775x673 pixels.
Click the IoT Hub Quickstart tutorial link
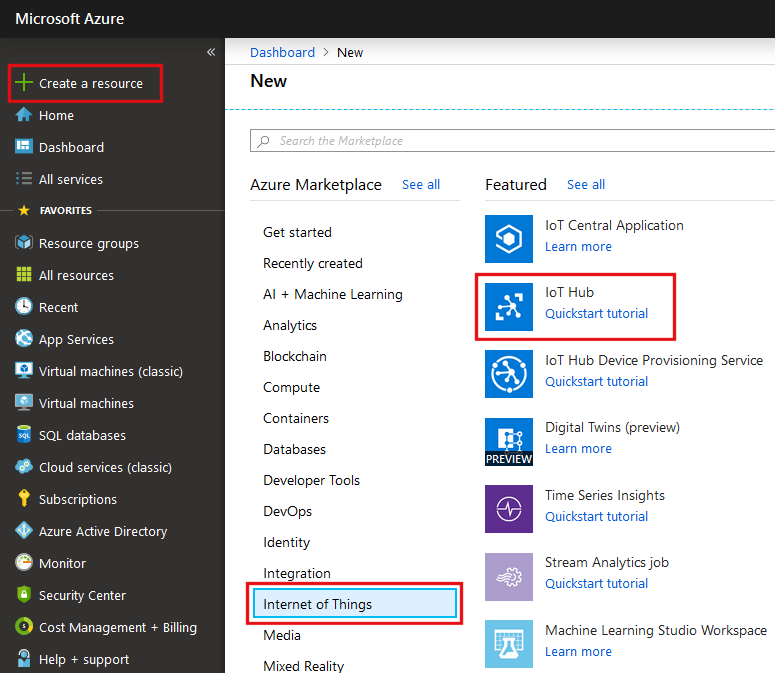[x=596, y=314]
